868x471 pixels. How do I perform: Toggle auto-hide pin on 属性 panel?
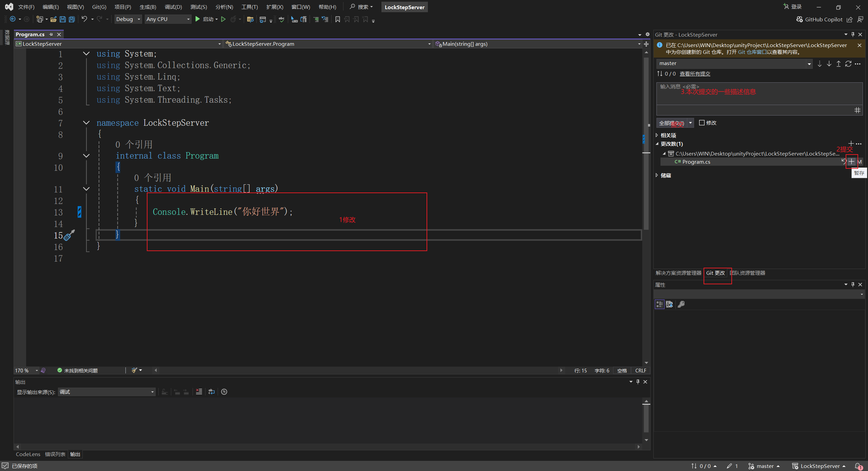(853, 284)
